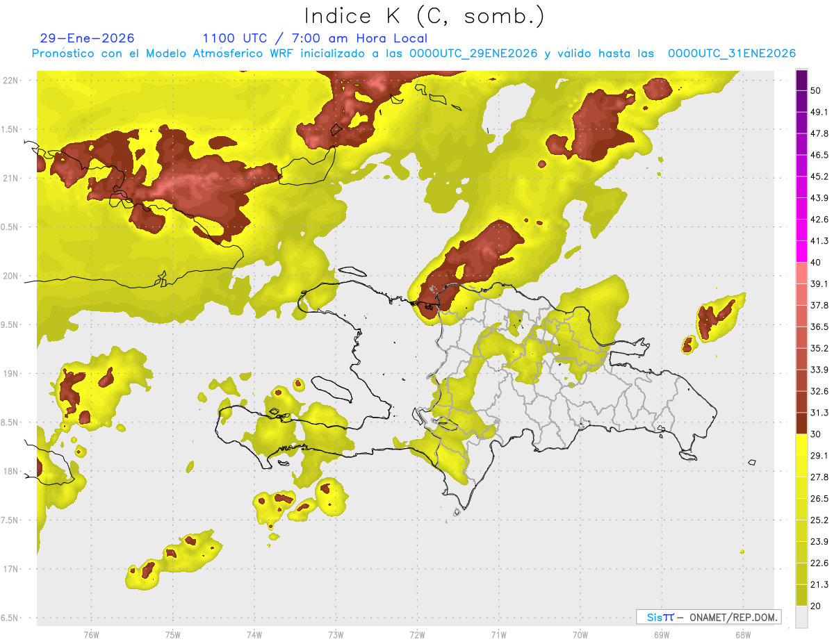Click the bright magenta colorbar segment between 40 and 41.3
The image size is (834, 644).
tap(801, 251)
